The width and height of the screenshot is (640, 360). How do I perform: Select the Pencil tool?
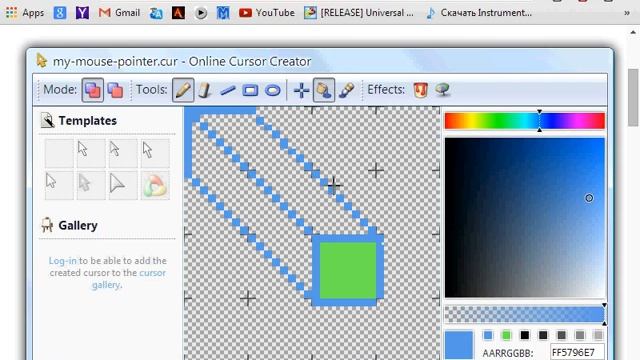coord(183,90)
